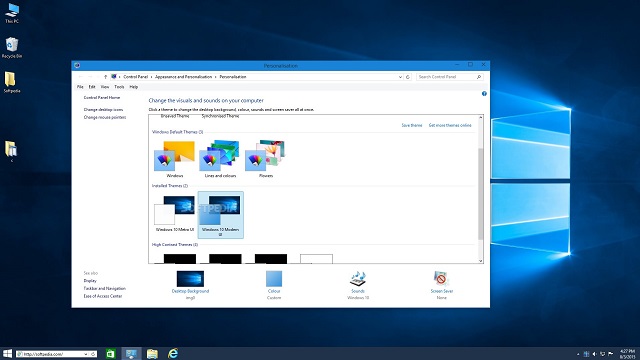Open the Colour settings icon
Screen dimensions: 640x360
(274, 279)
